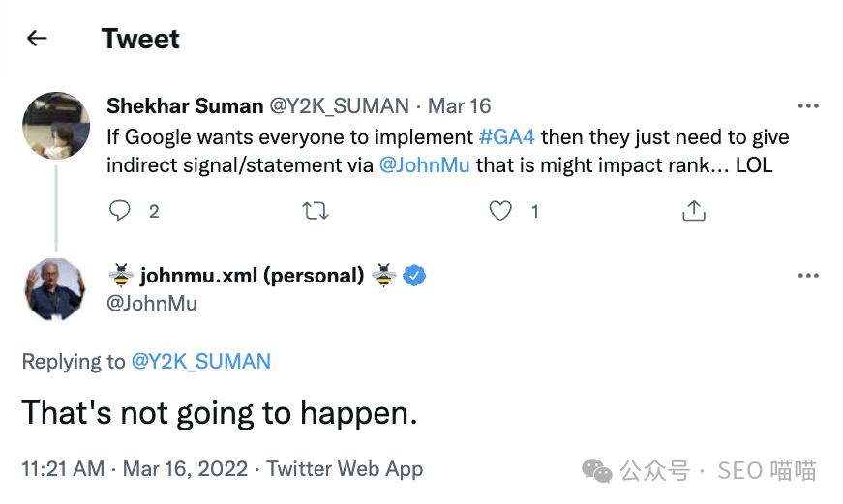Viewport: 843px width, 504px height.
Task: Open more options for Shekhar's tweet
Action: pyautogui.click(x=807, y=105)
